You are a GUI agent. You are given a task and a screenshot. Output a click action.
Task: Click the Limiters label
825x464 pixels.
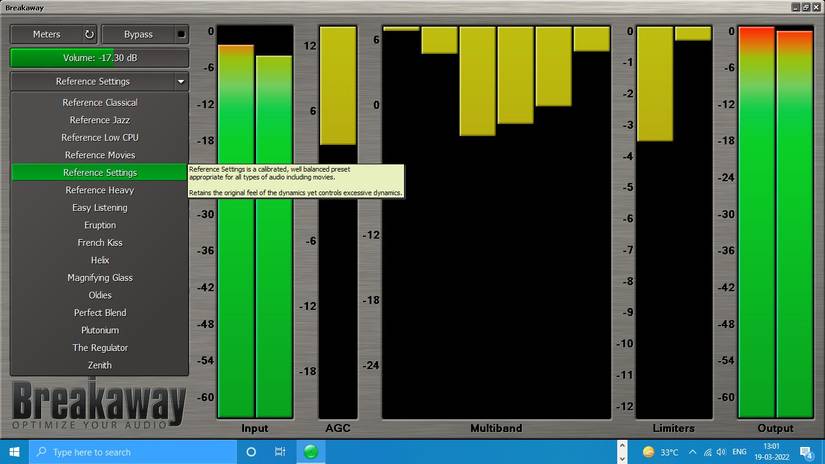coord(673,428)
